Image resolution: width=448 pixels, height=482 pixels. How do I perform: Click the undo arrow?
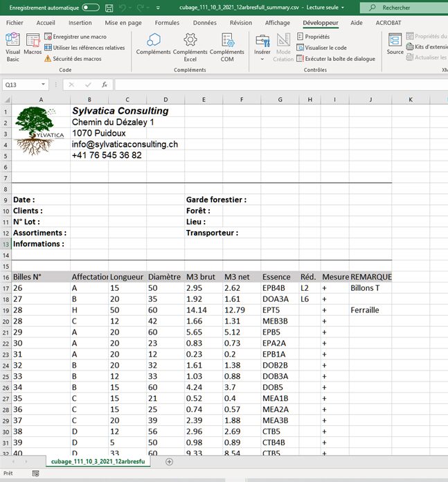(x=123, y=8)
